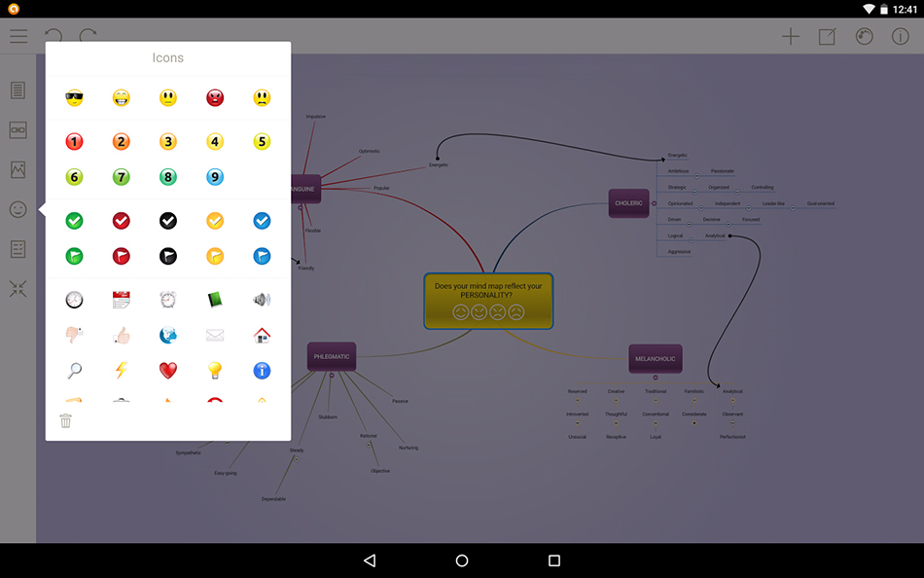The width and height of the screenshot is (924, 578).
Task: Insert the house icon
Action: (262, 335)
